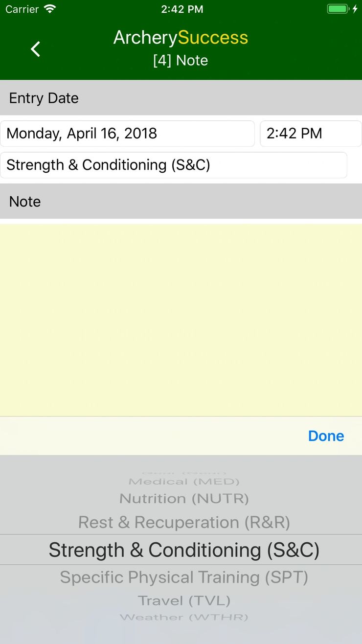
Task: Tap the battery indicator icon
Action: point(337,8)
